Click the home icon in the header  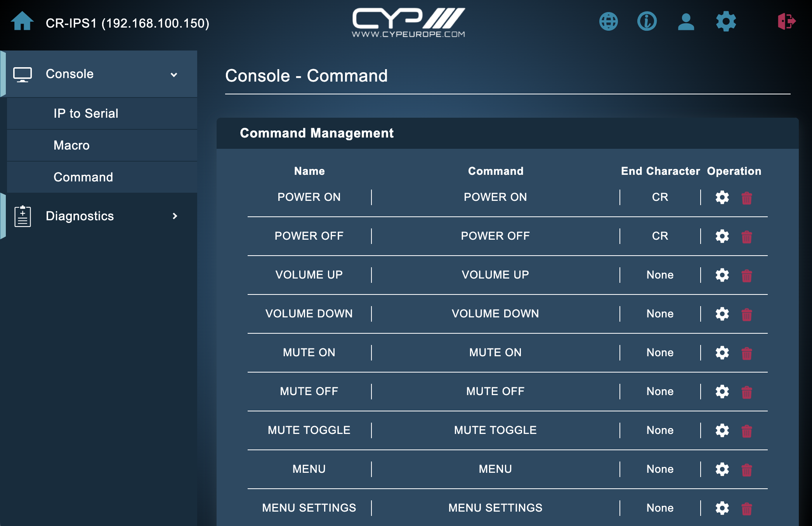[x=22, y=21]
